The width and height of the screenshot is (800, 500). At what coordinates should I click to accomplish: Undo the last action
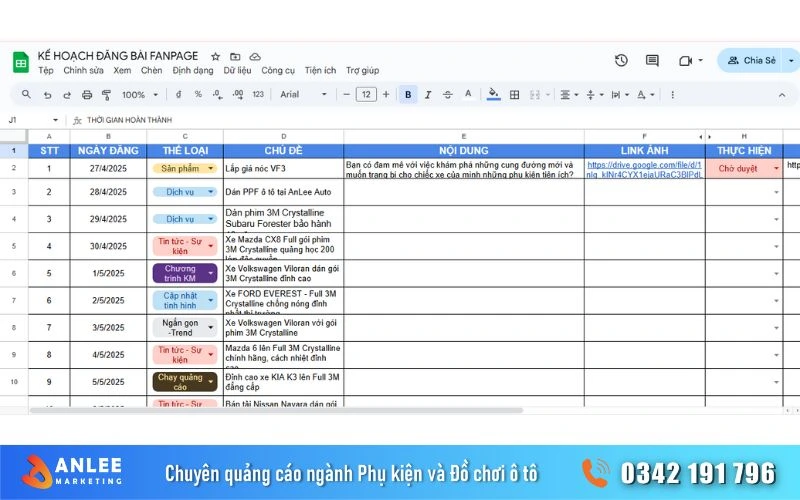tap(47, 95)
